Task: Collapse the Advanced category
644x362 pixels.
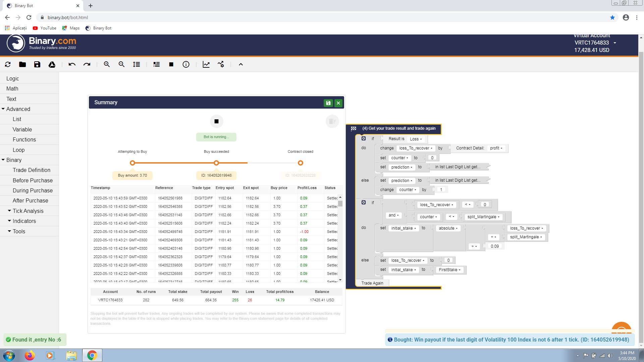Action: [3, 109]
